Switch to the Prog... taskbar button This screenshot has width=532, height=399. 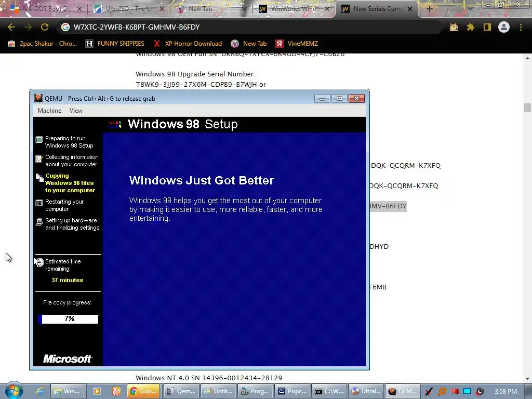255,391
